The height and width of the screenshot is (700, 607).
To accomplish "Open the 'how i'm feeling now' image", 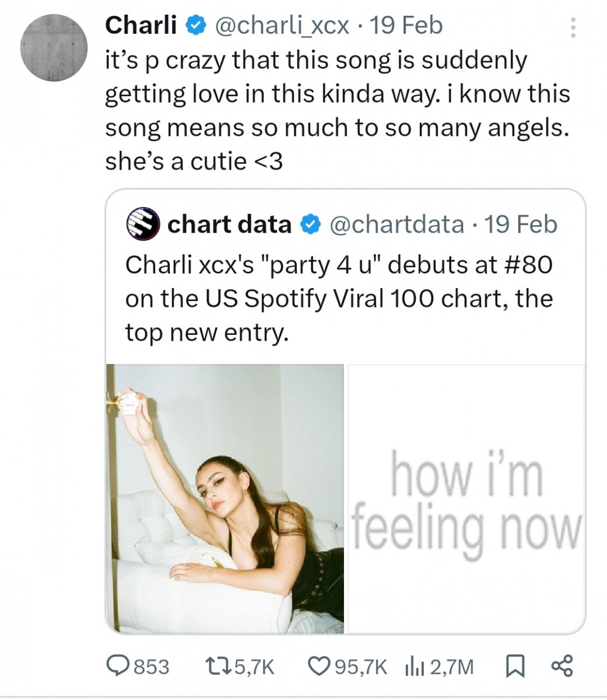I will (x=466, y=499).
